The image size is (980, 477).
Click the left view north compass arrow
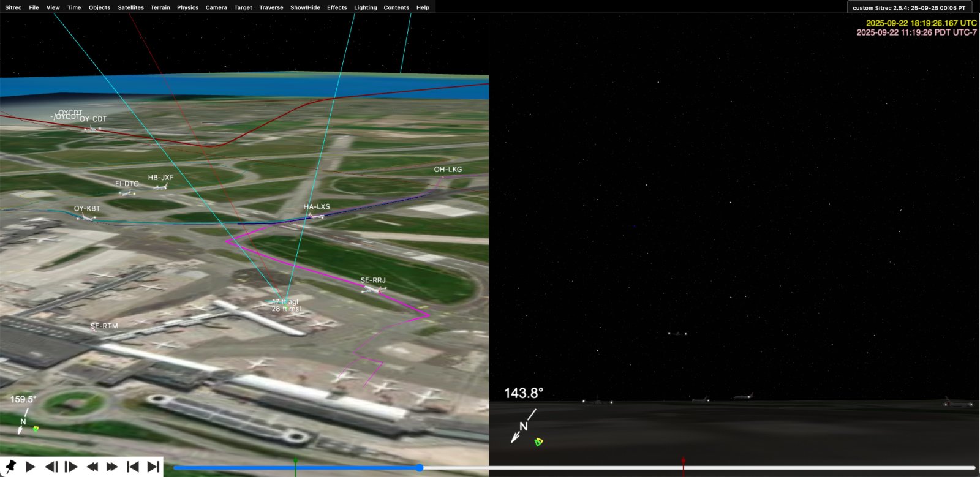(x=21, y=427)
